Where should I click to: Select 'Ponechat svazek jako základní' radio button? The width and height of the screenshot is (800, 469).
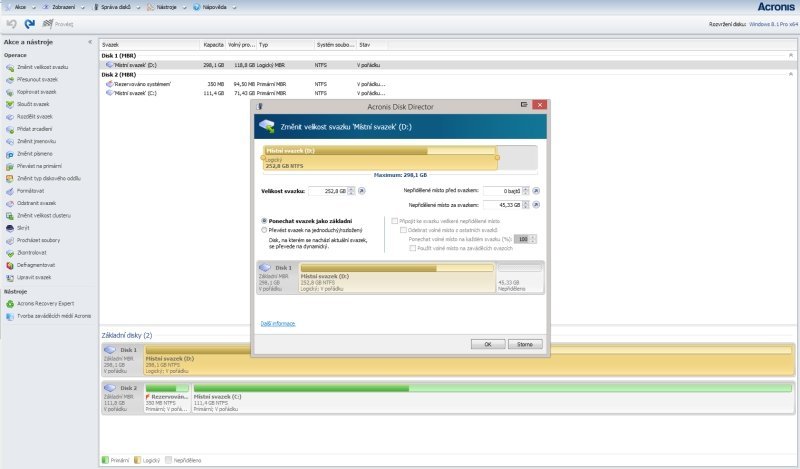tap(263, 220)
